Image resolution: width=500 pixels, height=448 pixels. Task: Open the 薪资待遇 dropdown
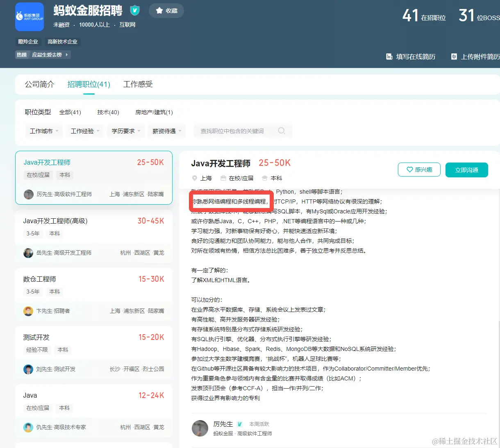click(166, 130)
